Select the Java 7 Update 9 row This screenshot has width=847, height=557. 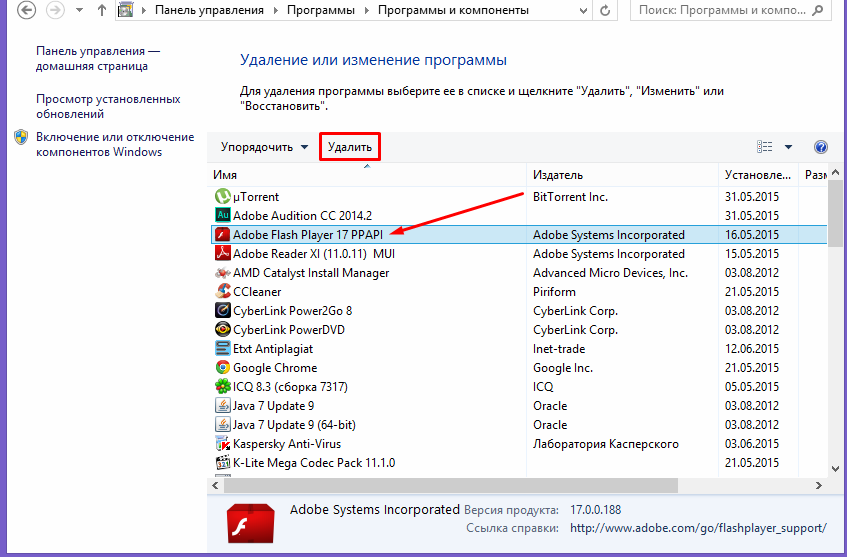[x=517, y=406]
